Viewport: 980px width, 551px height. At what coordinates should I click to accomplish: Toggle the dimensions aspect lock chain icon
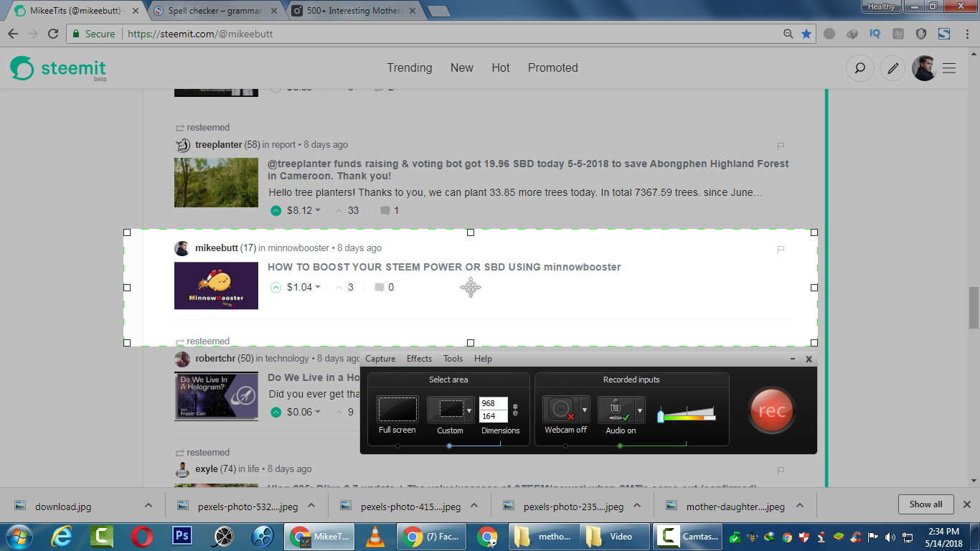[515, 410]
